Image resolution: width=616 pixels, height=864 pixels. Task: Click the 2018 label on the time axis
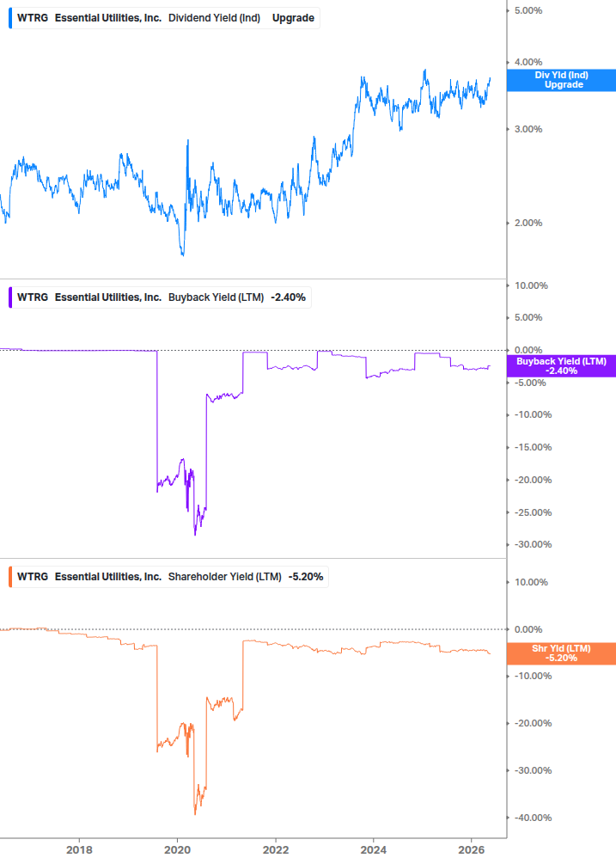pyautogui.click(x=79, y=849)
